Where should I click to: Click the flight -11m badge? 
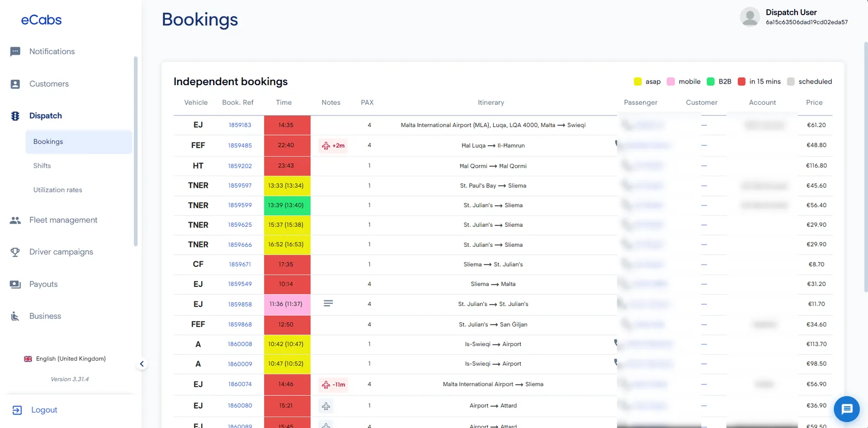(333, 385)
